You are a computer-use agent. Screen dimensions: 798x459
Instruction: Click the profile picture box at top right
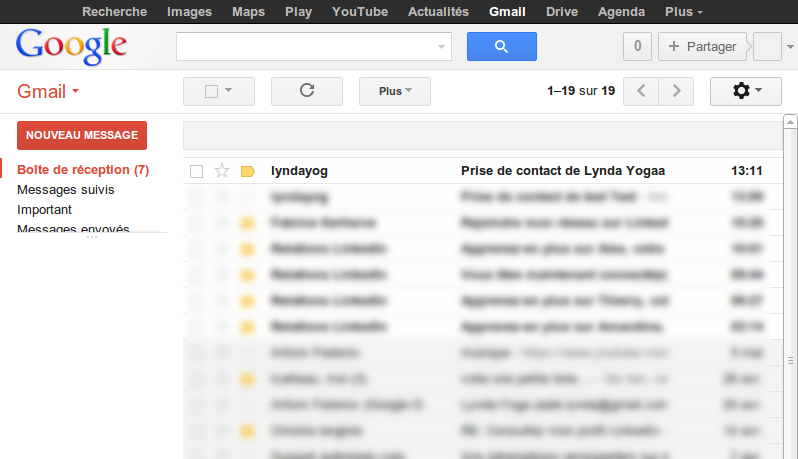(x=767, y=46)
